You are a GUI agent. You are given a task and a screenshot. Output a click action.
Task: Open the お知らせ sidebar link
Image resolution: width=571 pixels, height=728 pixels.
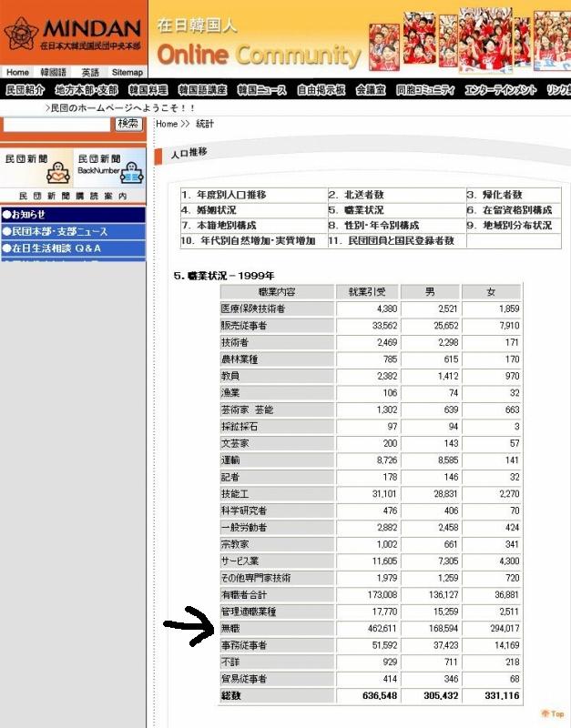(x=27, y=215)
